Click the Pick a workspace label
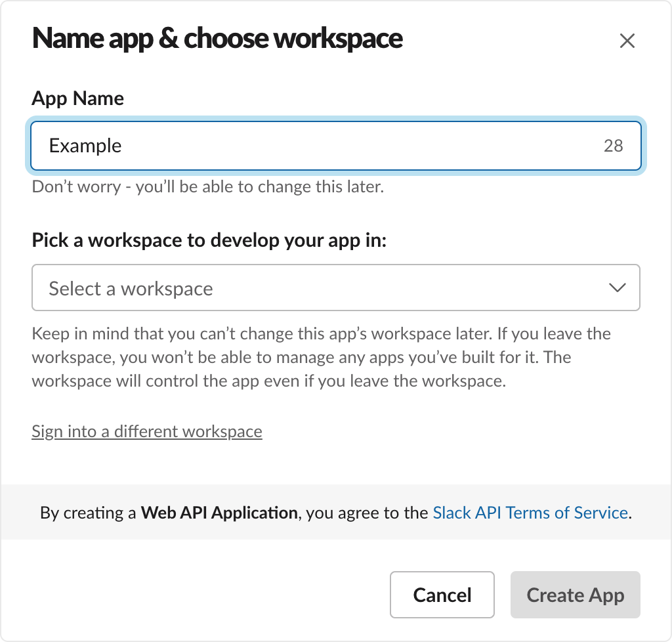Image resolution: width=672 pixels, height=642 pixels. click(x=209, y=240)
